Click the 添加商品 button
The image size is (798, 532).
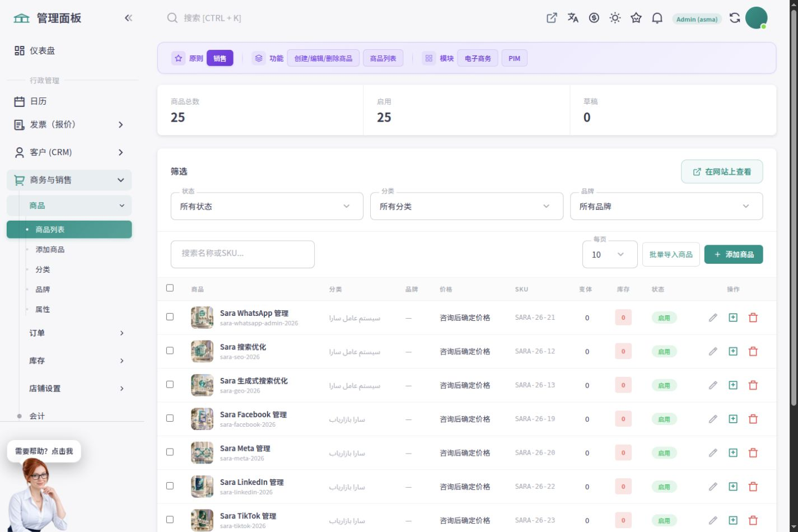[x=734, y=254]
